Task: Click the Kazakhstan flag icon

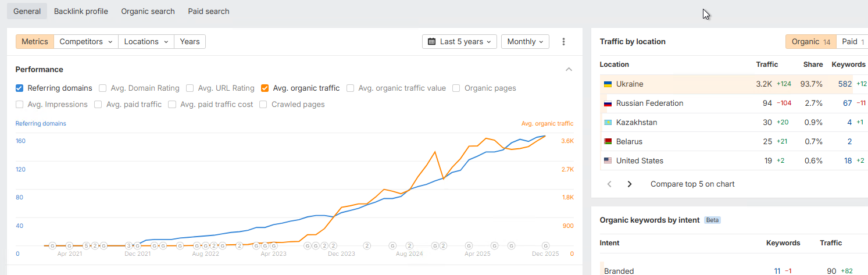Action: pos(608,123)
